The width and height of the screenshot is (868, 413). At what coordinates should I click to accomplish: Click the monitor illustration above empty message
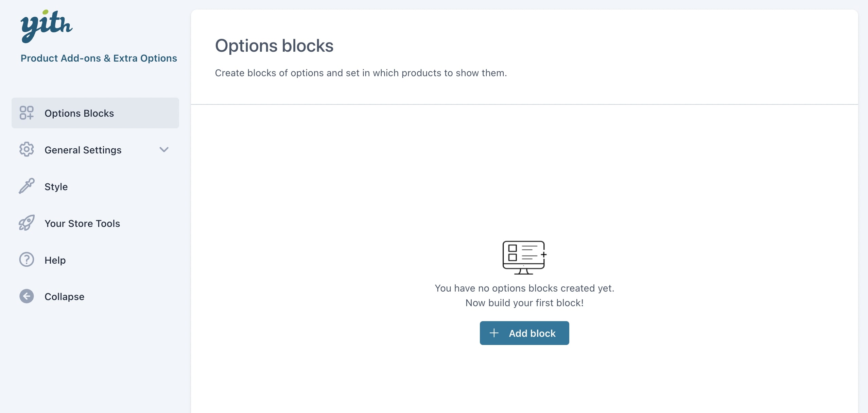[x=524, y=258]
